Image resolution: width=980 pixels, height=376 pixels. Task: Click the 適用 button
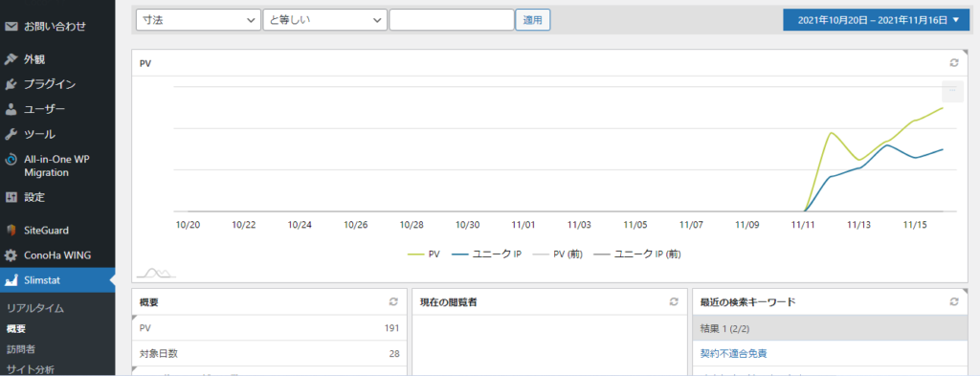point(532,20)
